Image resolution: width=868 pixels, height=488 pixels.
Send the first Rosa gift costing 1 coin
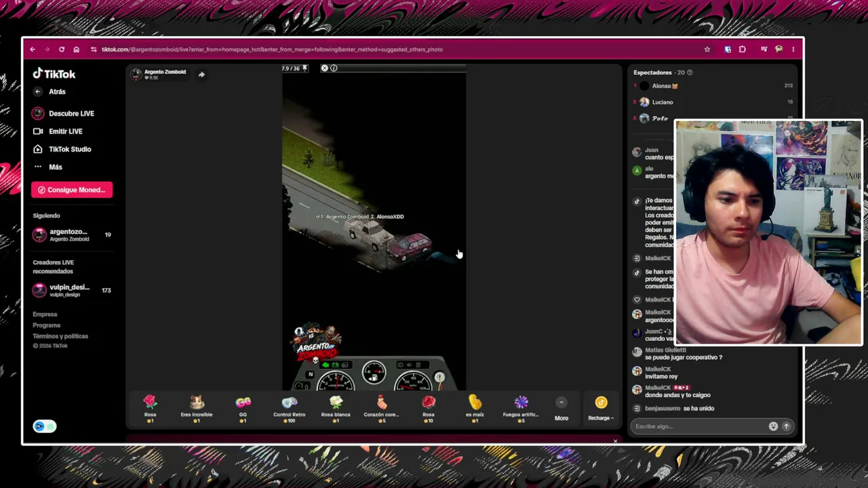click(150, 409)
